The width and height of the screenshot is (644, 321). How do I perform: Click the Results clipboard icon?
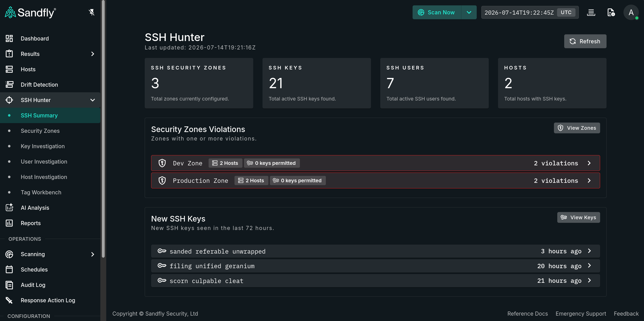[x=9, y=54]
